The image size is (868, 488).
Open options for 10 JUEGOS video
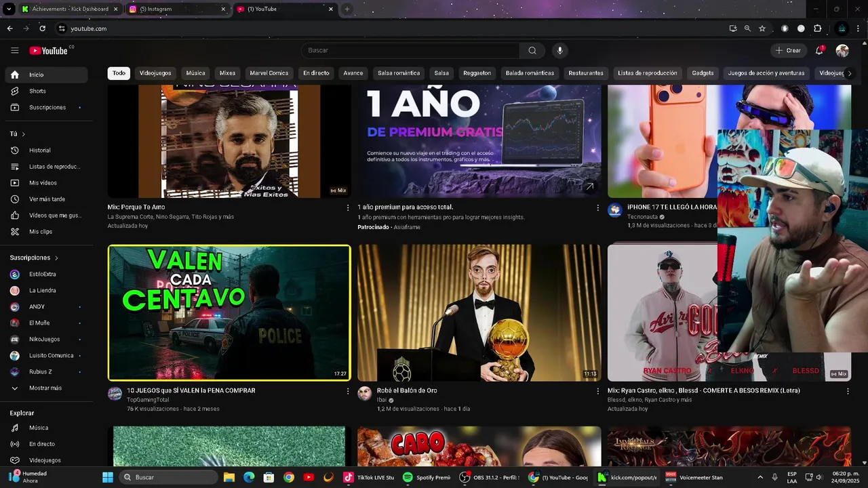(x=348, y=391)
